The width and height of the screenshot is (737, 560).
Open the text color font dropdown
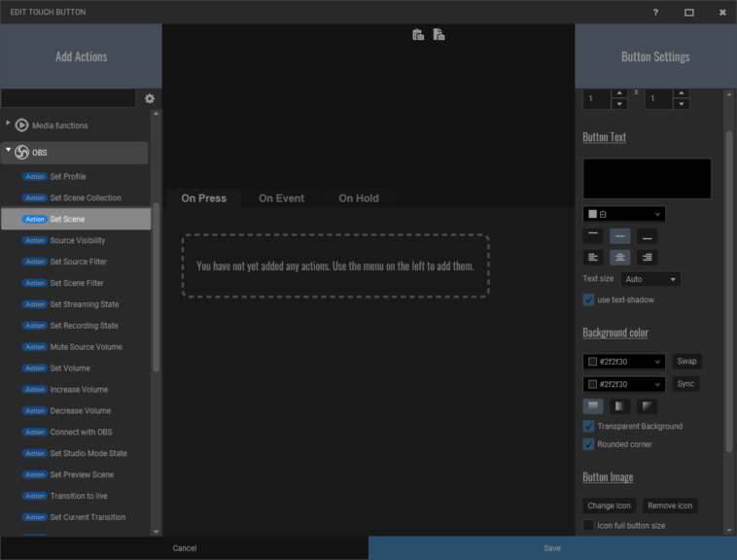click(x=624, y=214)
